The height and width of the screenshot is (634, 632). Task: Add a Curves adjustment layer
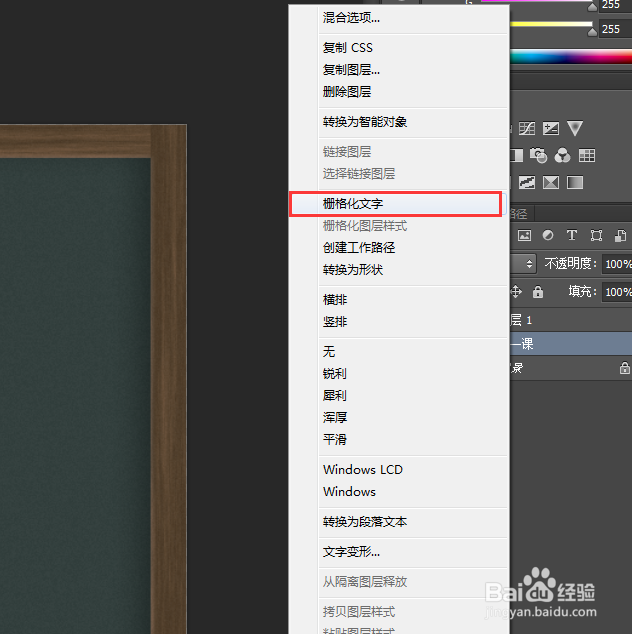[526, 129]
